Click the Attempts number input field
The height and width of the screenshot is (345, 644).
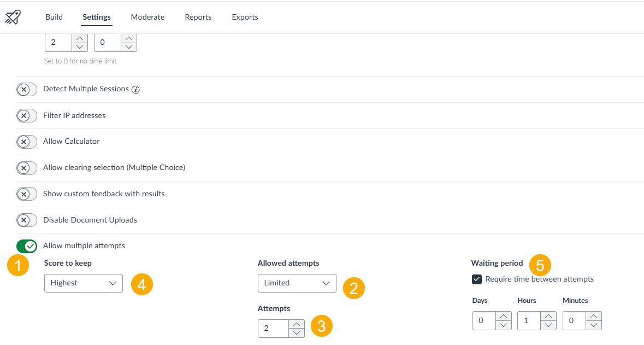[x=273, y=329]
